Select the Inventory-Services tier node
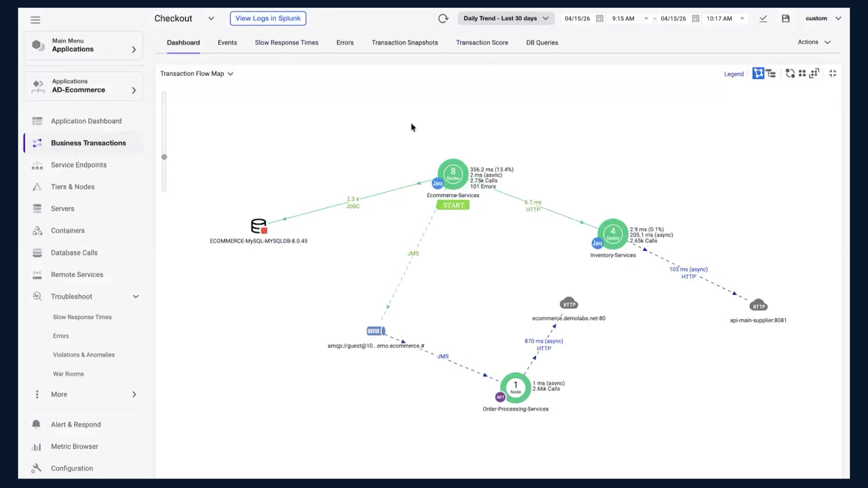 pos(613,234)
